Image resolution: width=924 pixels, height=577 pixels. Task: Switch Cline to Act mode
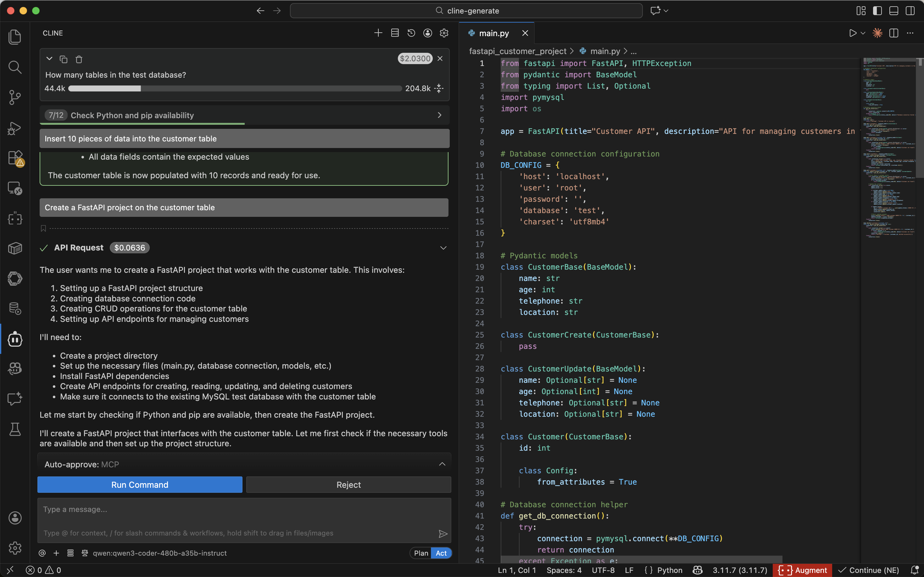[x=441, y=553]
